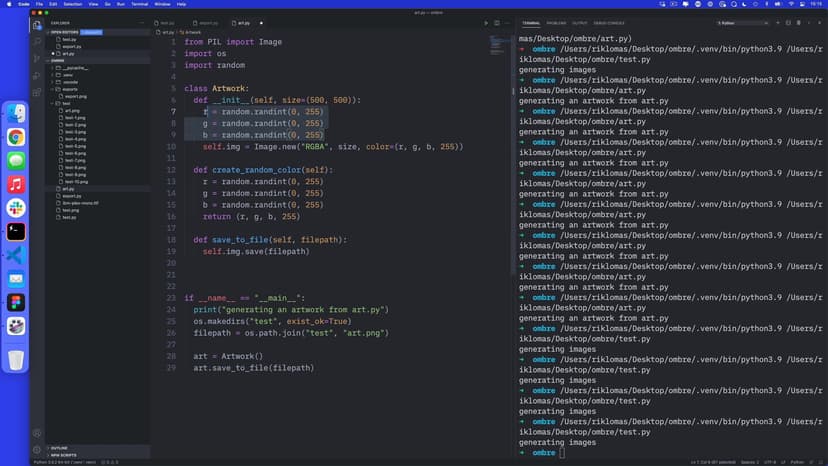
Task: Open Manage gear icon in activity bar
Action: 37,449
